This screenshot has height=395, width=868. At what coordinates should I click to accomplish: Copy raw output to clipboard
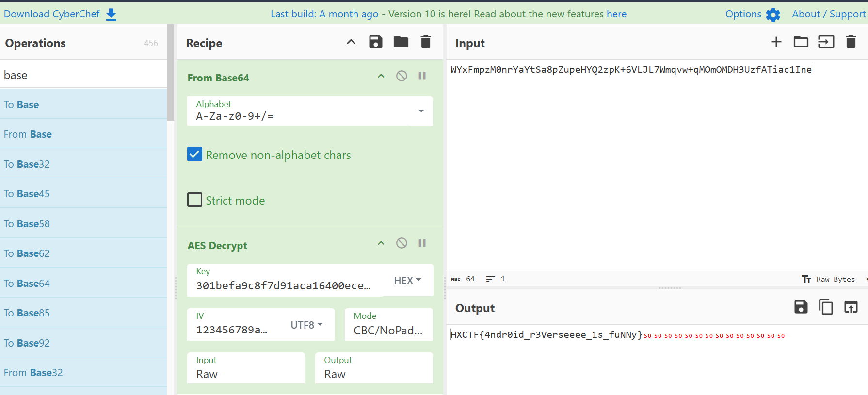point(825,307)
